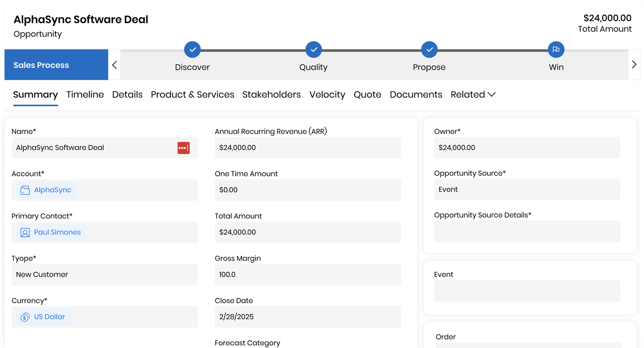Click the Owner field

tap(527, 148)
